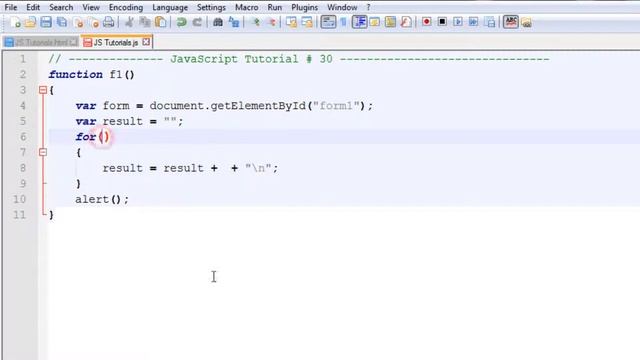Click the 'JavaScript Tutorial # 30' comment text

251,59
